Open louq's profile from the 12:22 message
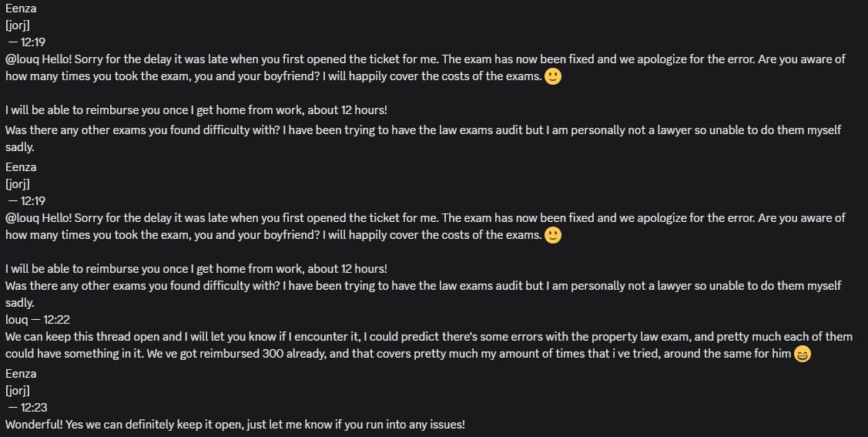 pyautogui.click(x=17, y=320)
